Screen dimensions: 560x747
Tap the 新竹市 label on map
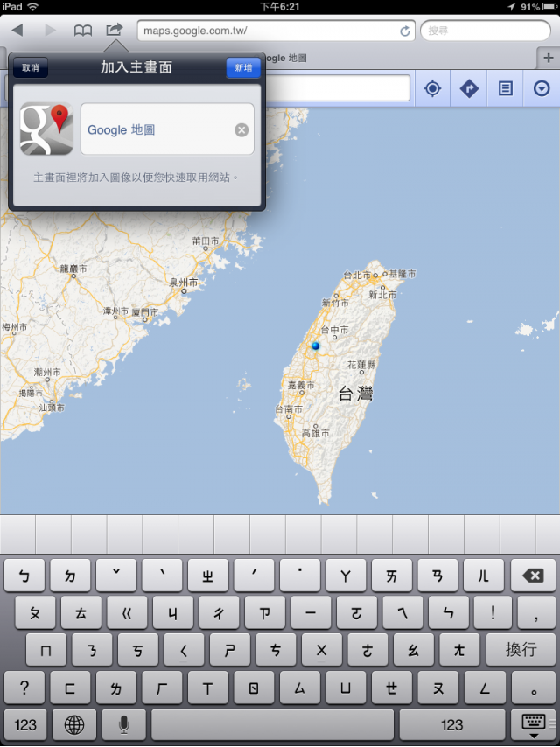click(335, 303)
